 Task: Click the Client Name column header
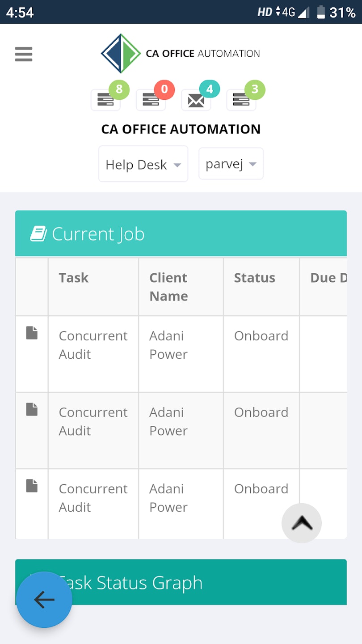click(168, 286)
